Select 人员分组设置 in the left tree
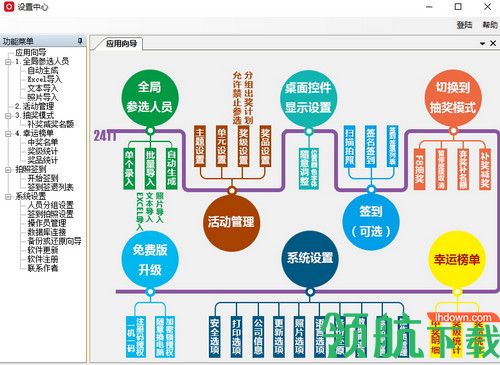This screenshot has width=500, height=365. pos(51,205)
